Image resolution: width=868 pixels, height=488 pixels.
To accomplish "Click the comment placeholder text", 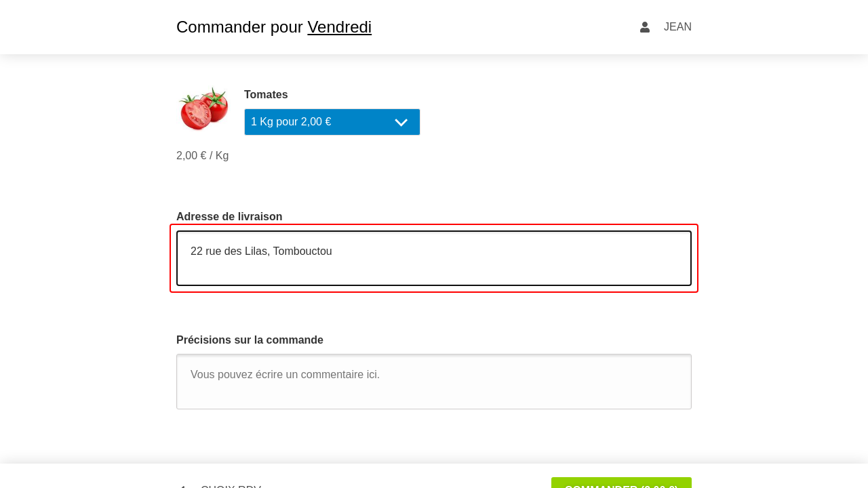I will (x=285, y=375).
